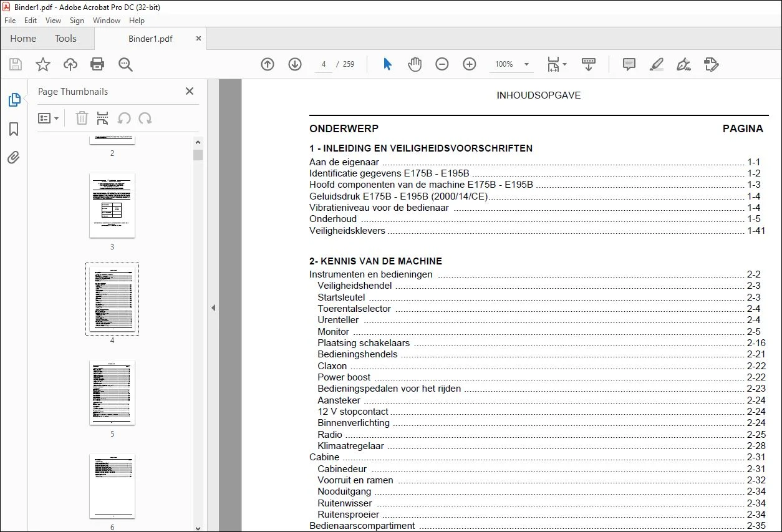
Task: Click the read mode keyboard icon
Action: (589, 64)
